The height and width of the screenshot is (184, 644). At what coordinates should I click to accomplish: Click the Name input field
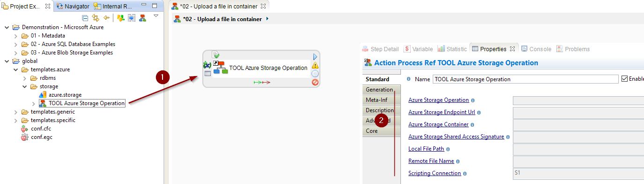pyautogui.click(x=526, y=79)
